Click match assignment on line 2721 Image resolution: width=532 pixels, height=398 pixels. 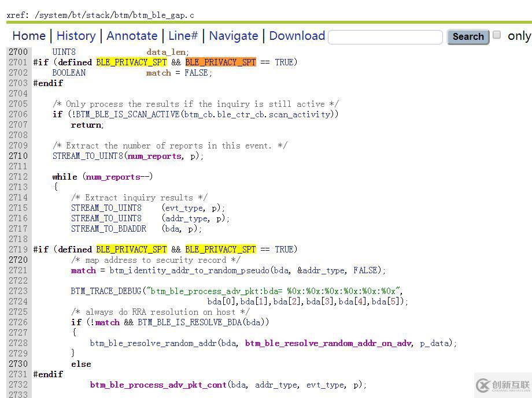(83, 270)
